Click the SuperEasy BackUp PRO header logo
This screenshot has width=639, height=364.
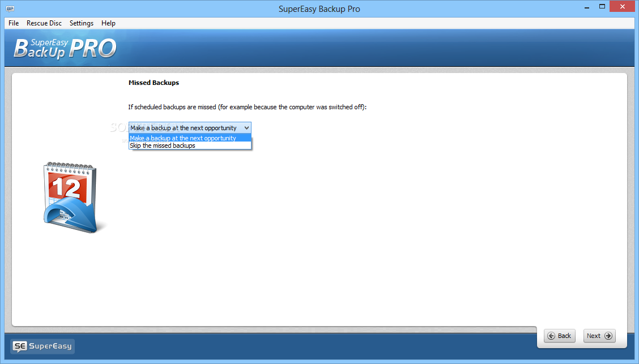[65, 49]
